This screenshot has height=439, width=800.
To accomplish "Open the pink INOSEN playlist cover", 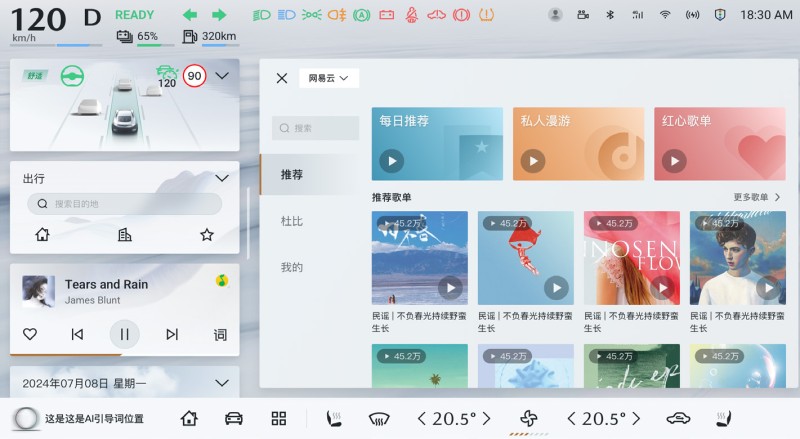I will coord(632,258).
